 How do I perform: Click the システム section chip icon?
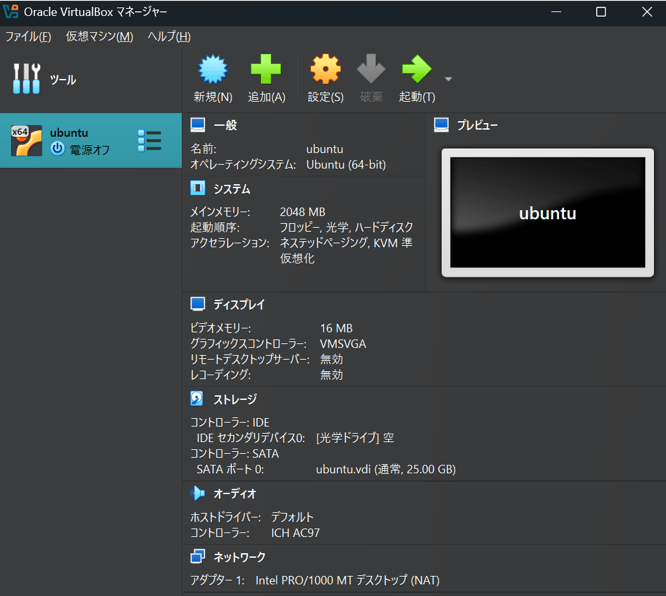tap(198, 188)
